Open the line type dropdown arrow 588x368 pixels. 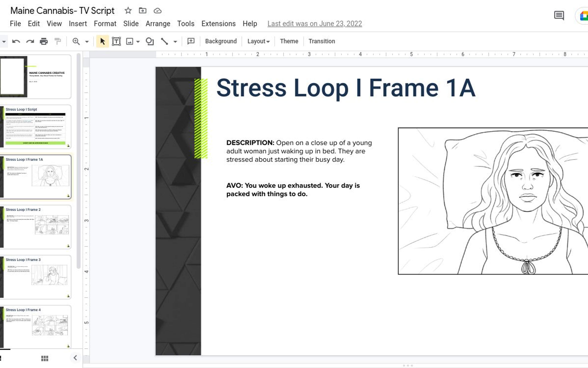175,42
